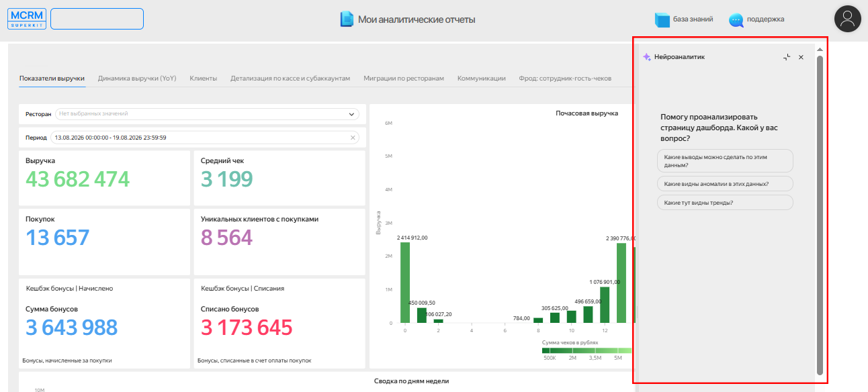Expand the Ресторан dropdown

click(x=353, y=114)
